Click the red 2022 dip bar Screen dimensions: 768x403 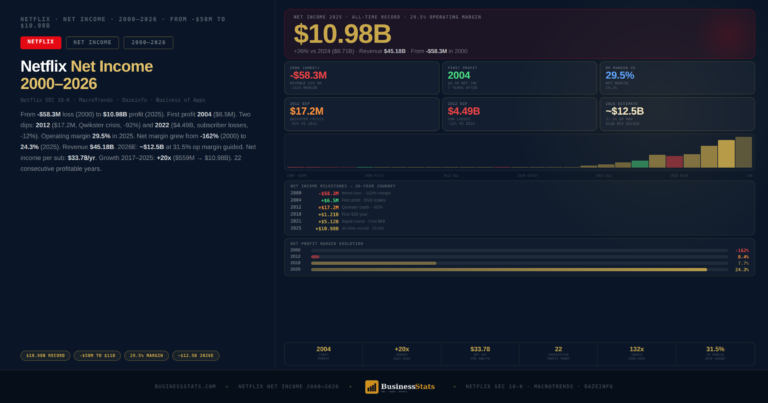674,162
